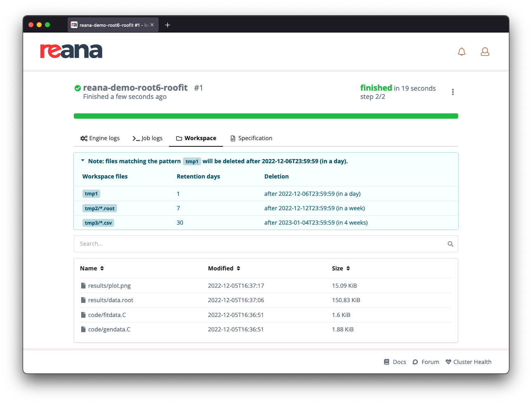Click the user profile icon
Viewport: 532px width, 404px height.
point(485,52)
